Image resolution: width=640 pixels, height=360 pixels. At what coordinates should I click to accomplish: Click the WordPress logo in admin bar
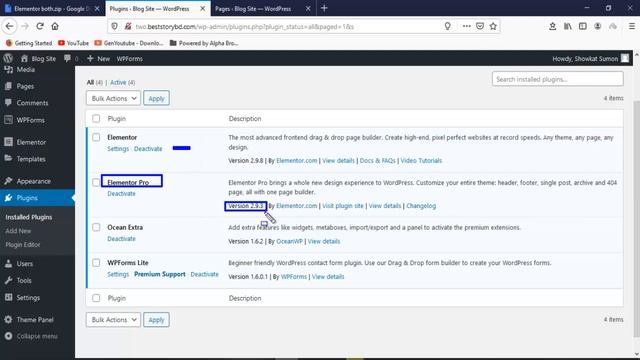8,58
